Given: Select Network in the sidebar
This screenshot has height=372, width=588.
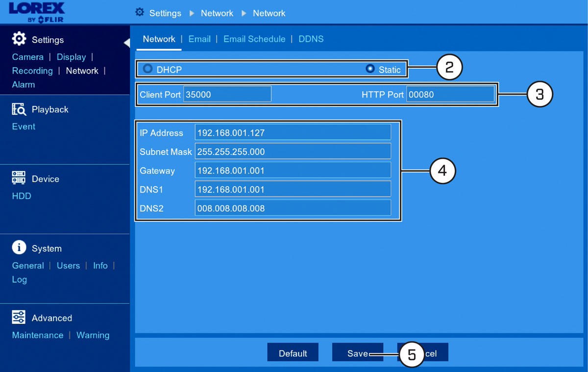Looking at the screenshot, I should tap(82, 71).
